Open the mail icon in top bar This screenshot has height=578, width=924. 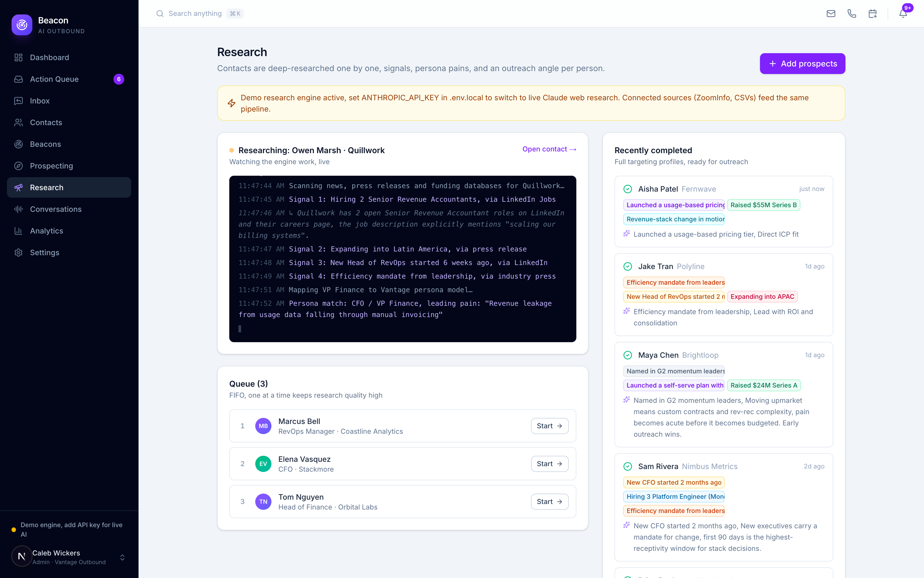(x=831, y=14)
